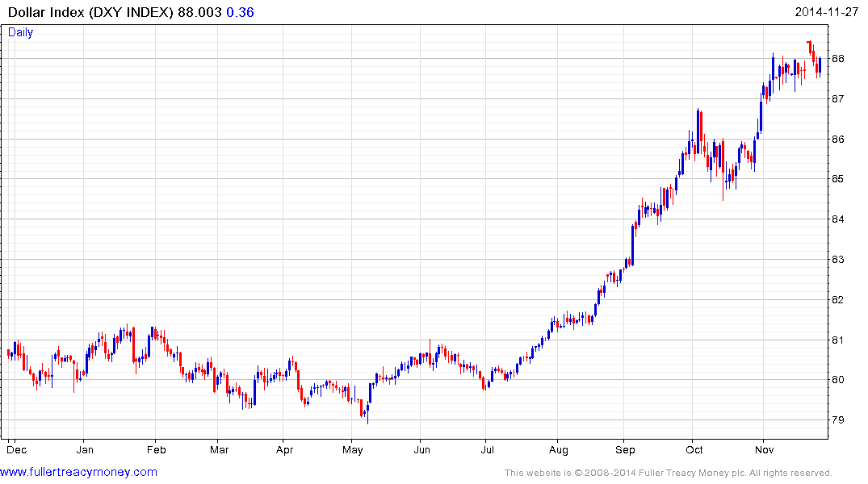Click the Apr month axis label
This screenshot has height=484, width=868.
coord(284,449)
